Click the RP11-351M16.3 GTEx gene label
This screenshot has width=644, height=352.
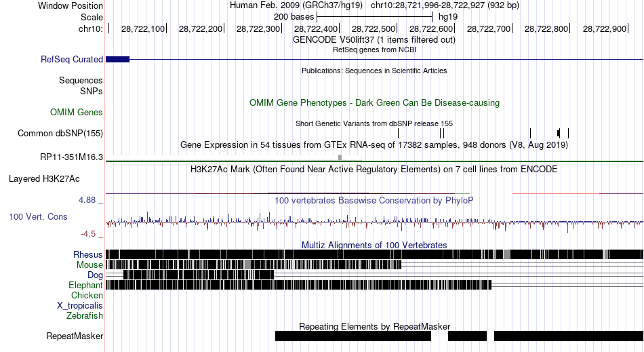71,157
